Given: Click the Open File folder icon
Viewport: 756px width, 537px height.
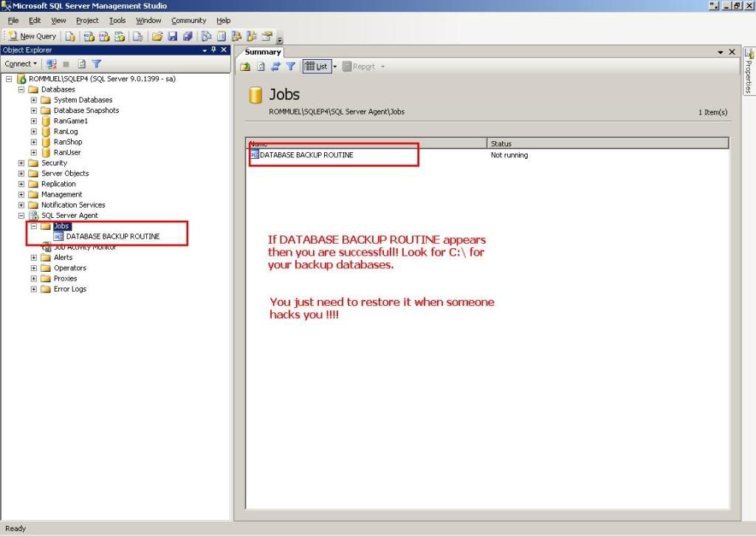Looking at the screenshot, I should click(x=157, y=36).
